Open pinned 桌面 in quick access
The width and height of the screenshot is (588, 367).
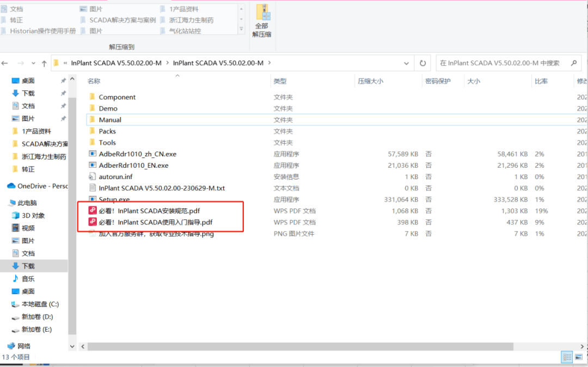tap(28, 81)
